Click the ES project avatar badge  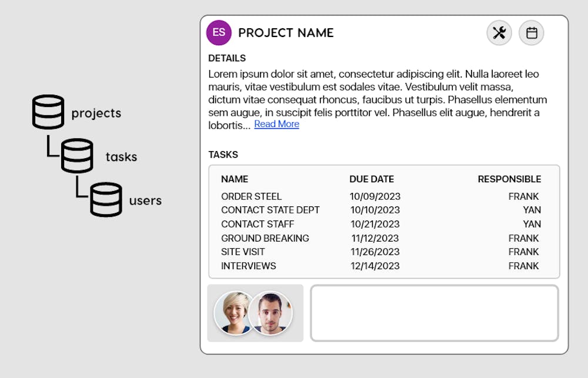click(x=218, y=33)
